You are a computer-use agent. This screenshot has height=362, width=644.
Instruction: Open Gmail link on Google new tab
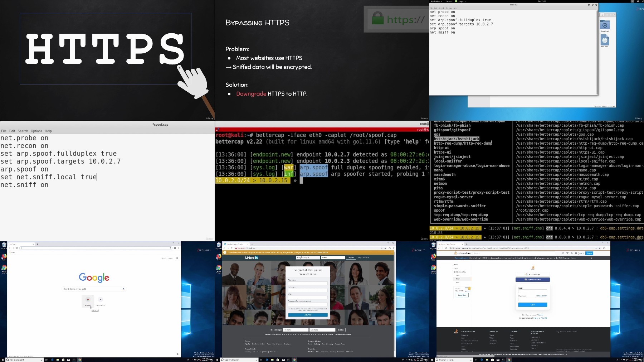click(x=164, y=258)
